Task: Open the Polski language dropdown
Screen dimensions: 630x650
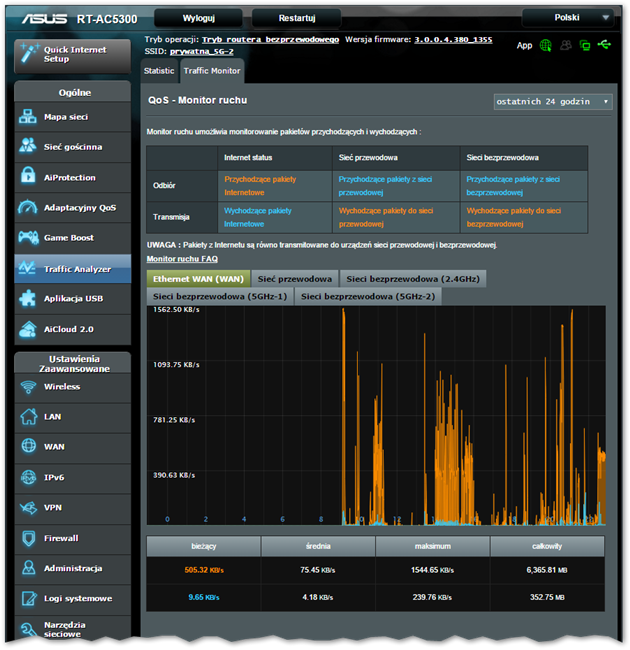Action: (x=567, y=17)
